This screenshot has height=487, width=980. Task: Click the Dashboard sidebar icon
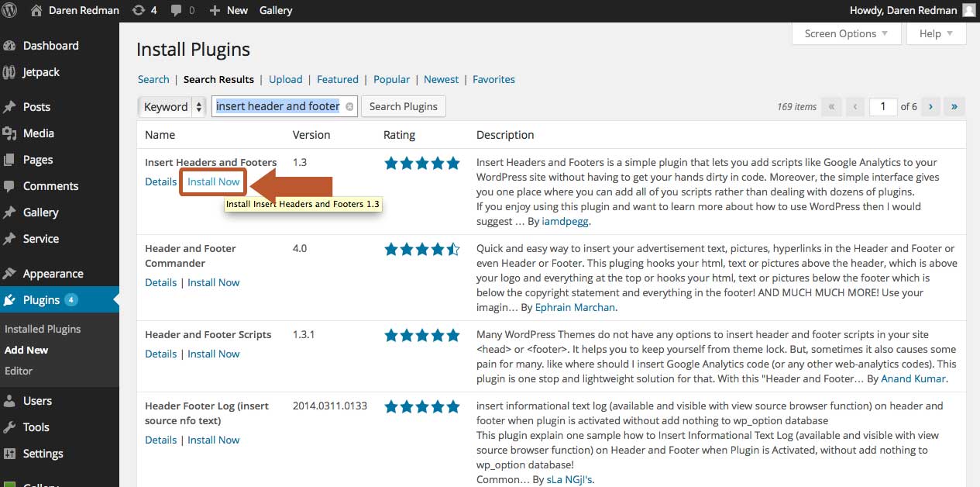tap(10, 46)
